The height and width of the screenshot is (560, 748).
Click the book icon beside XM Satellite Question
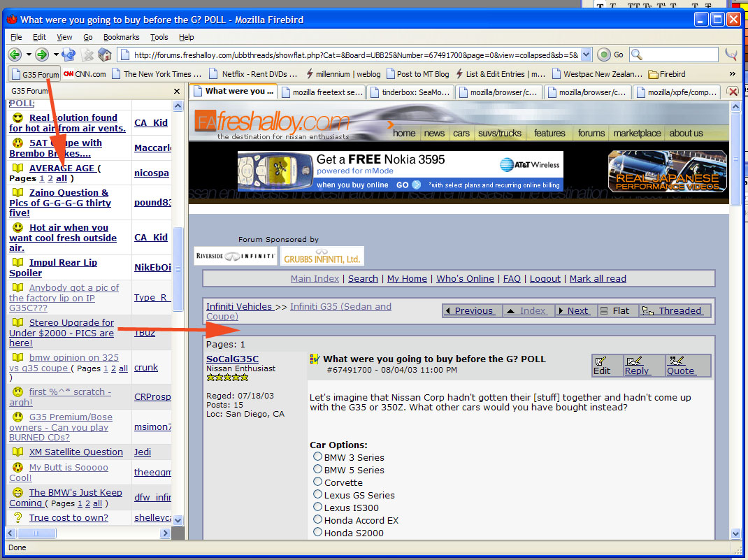point(17,452)
